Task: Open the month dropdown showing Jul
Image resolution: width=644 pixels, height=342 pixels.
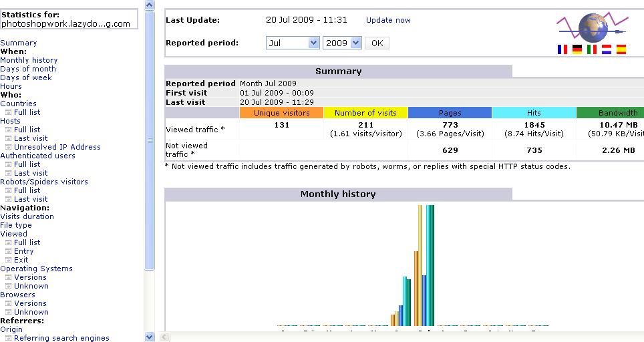Action: click(x=293, y=43)
